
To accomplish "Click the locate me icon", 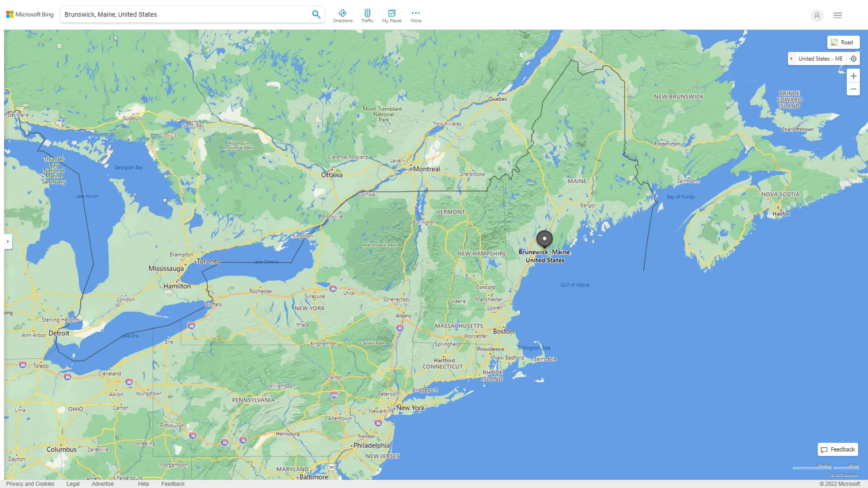I will [x=853, y=59].
